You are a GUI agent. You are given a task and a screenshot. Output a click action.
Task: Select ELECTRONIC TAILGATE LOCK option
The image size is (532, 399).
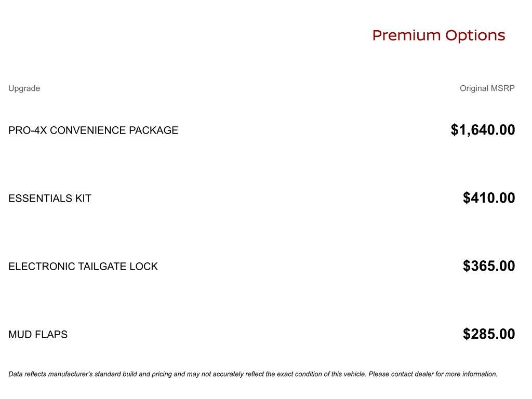[83, 267]
